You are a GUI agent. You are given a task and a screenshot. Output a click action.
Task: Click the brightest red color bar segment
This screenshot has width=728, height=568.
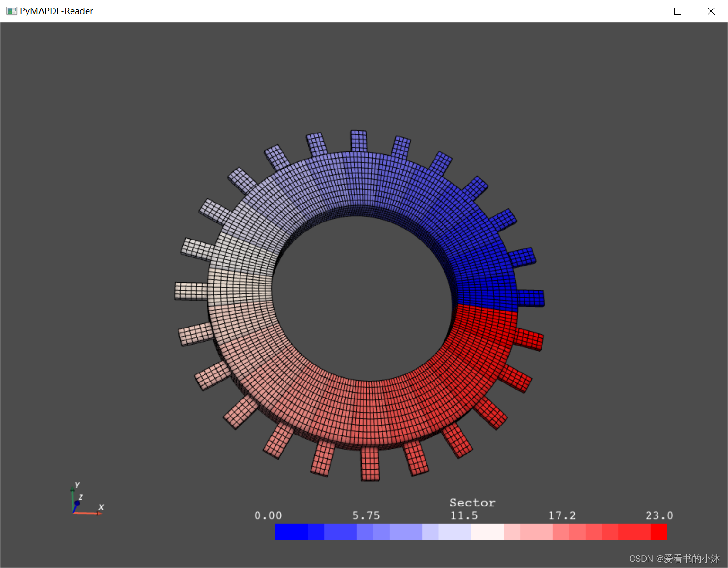pyautogui.click(x=659, y=532)
